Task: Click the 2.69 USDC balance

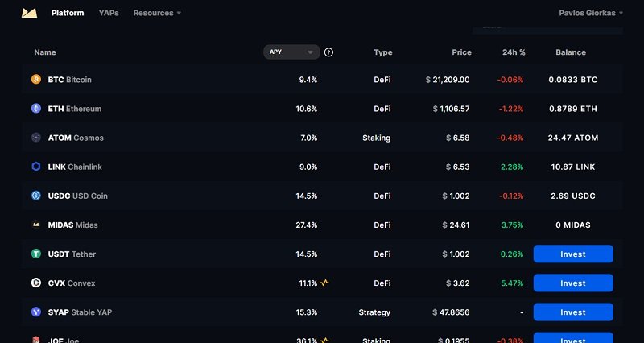Action: click(573, 196)
